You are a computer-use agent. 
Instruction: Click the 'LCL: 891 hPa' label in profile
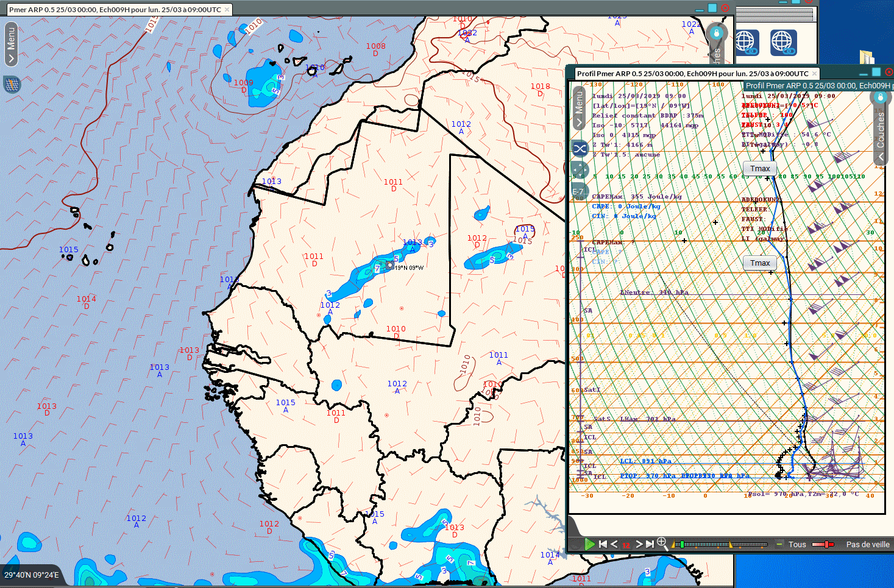pyautogui.click(x=646, y=461)
